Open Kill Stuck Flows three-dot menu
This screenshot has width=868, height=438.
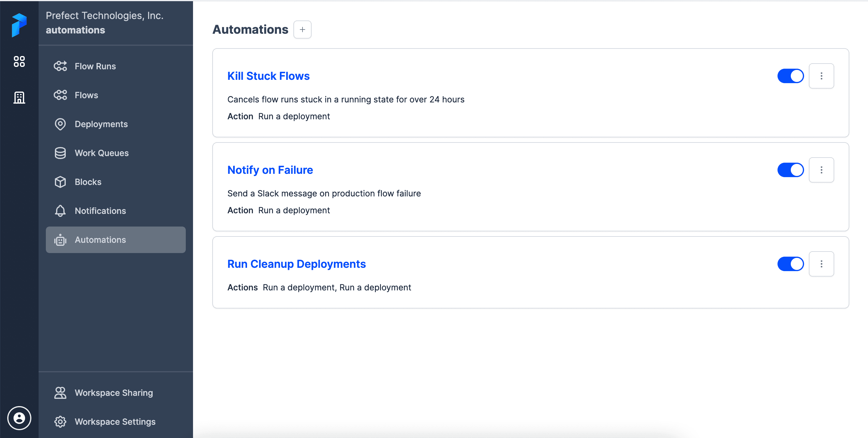click(x=821, y=76)
